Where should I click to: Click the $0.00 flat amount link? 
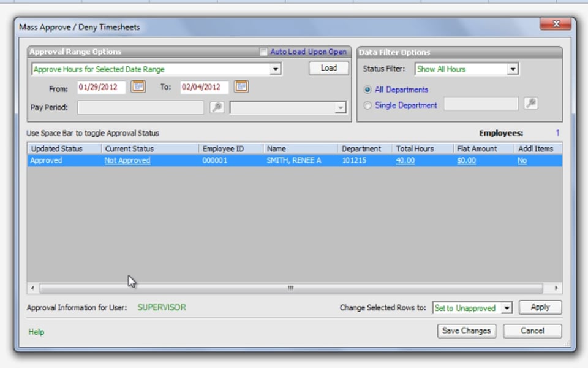[x=467, y=160]
